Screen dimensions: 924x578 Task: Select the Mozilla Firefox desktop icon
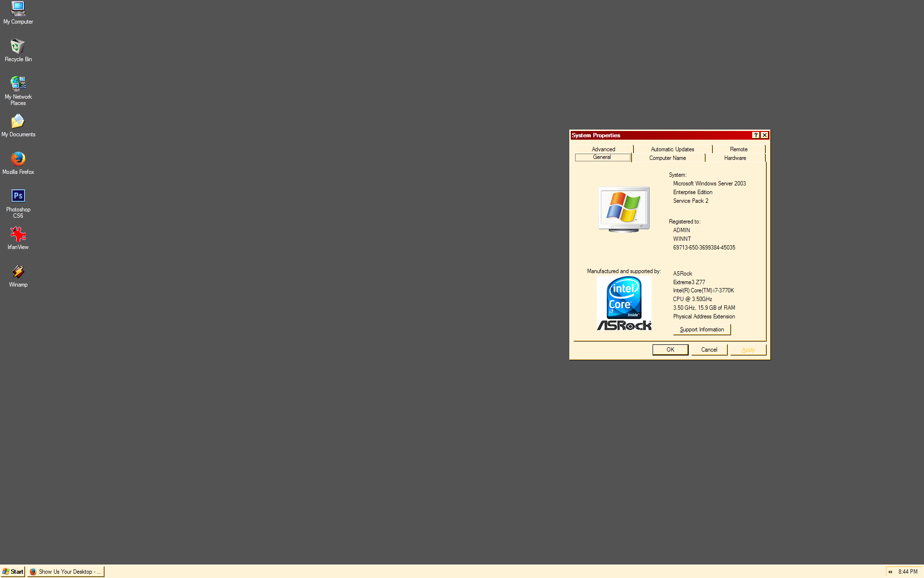pyautogui.click(x=18, y=163)
